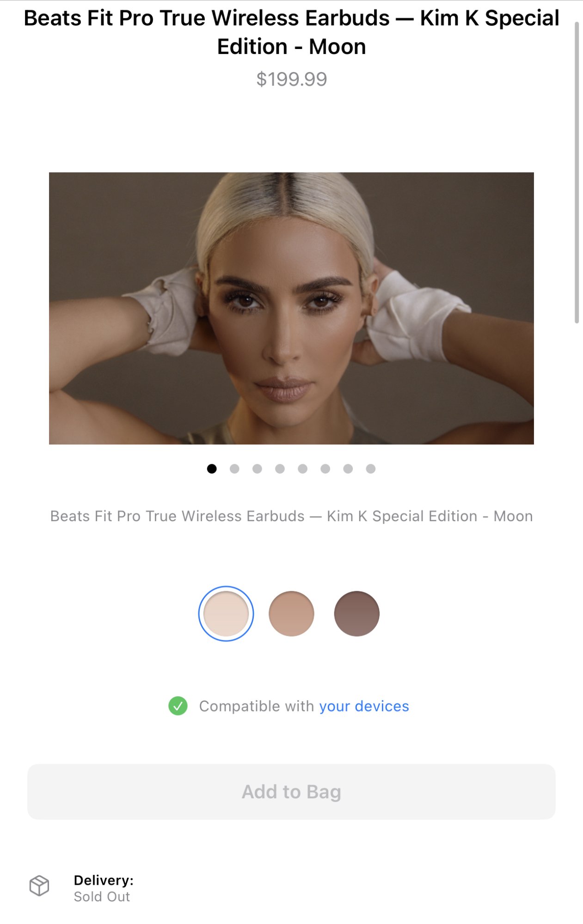Jump to the third gallery page dot
This screenshot has width=583, height=924.
pos(257,469)
